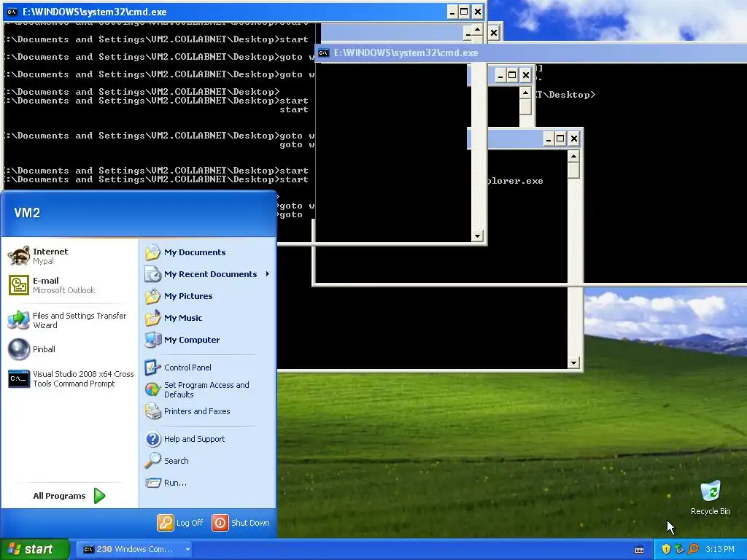Expand All Programs list
The height and width of the screenshot is (560, 747).
pos(69,496)
